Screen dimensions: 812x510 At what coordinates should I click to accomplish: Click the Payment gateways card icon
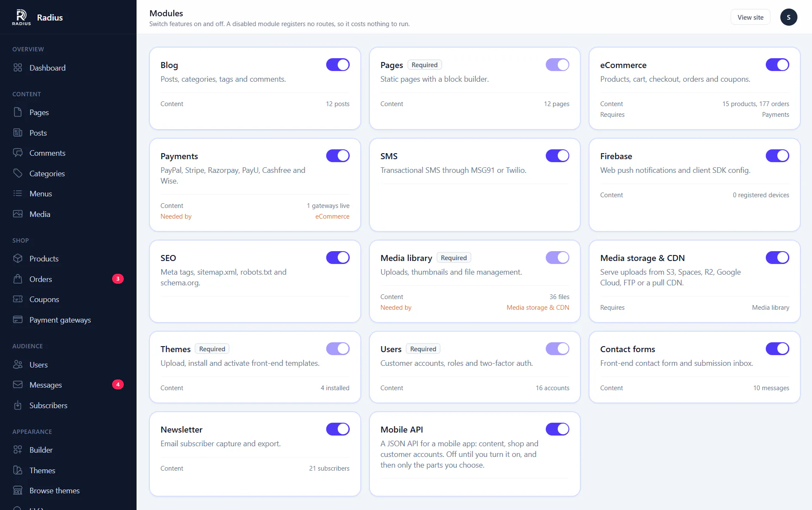coord(18,320)
